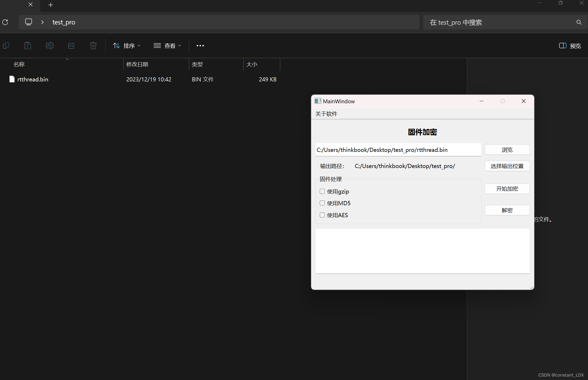Expand the 查看 view dropdown
588x380 pixels.
(x=167, y=46)
